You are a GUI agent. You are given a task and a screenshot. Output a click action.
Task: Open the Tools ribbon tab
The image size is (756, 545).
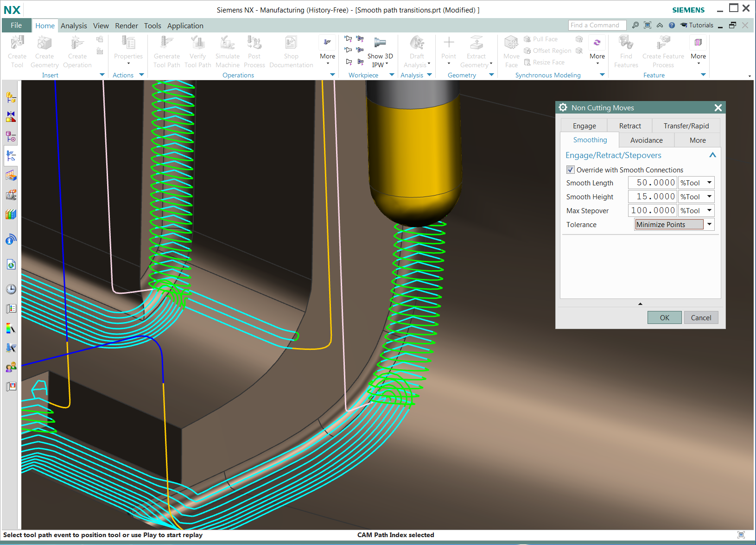pos(152,25)
